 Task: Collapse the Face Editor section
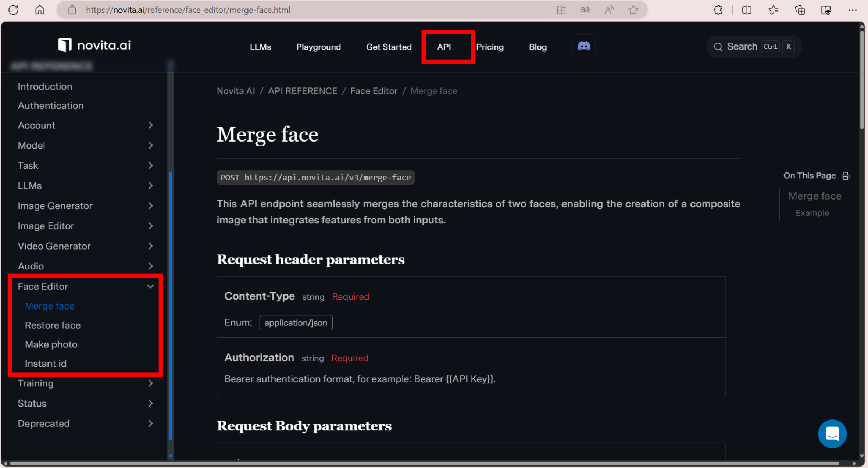coord(150,287)
